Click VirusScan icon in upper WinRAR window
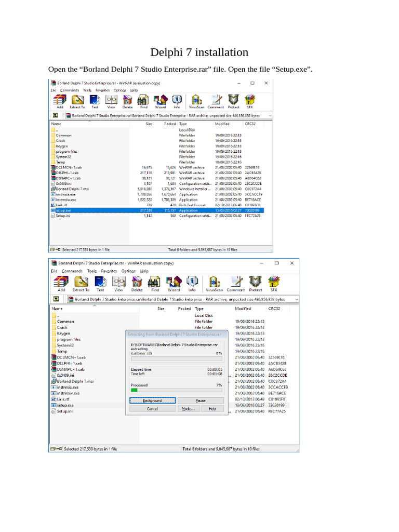This screenshot has width=399, height=532. [x=196, y=101]
